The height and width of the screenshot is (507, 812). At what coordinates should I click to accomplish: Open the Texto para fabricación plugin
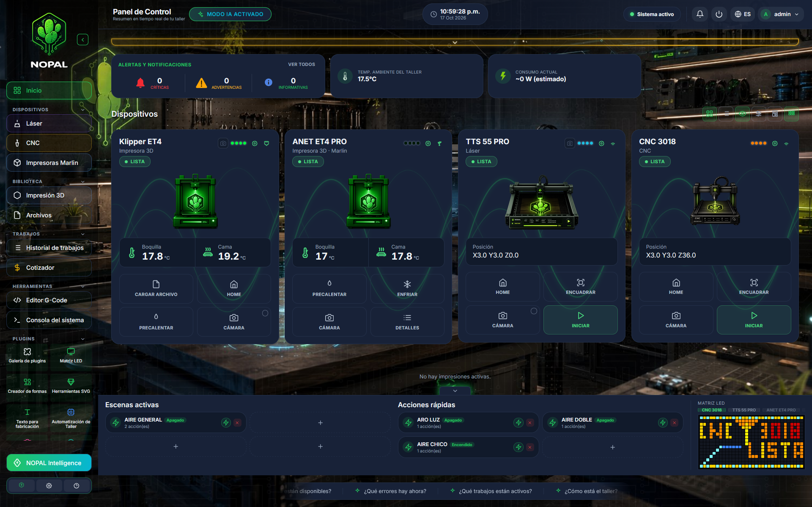[27, 418]
